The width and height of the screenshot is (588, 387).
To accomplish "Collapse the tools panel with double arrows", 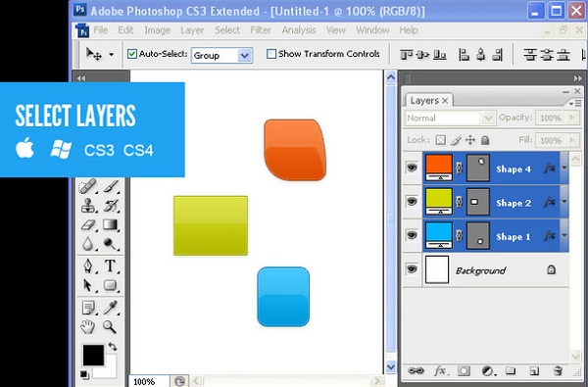I will [x=81, y=78].
